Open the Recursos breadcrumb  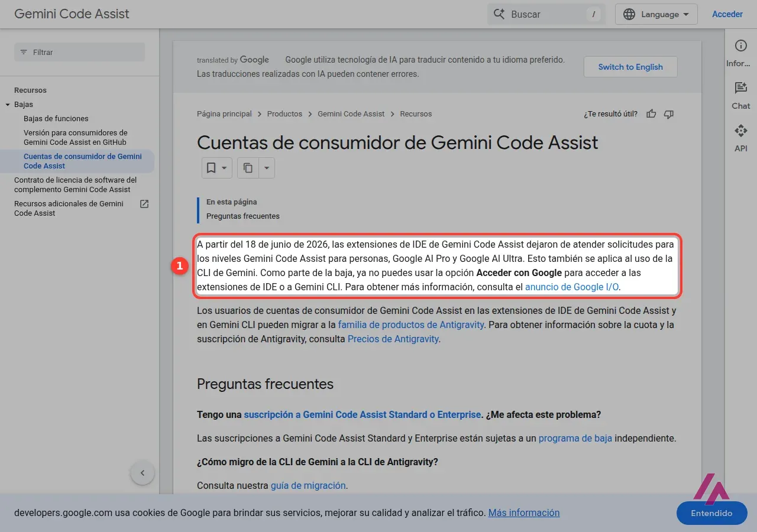[416, 114]
